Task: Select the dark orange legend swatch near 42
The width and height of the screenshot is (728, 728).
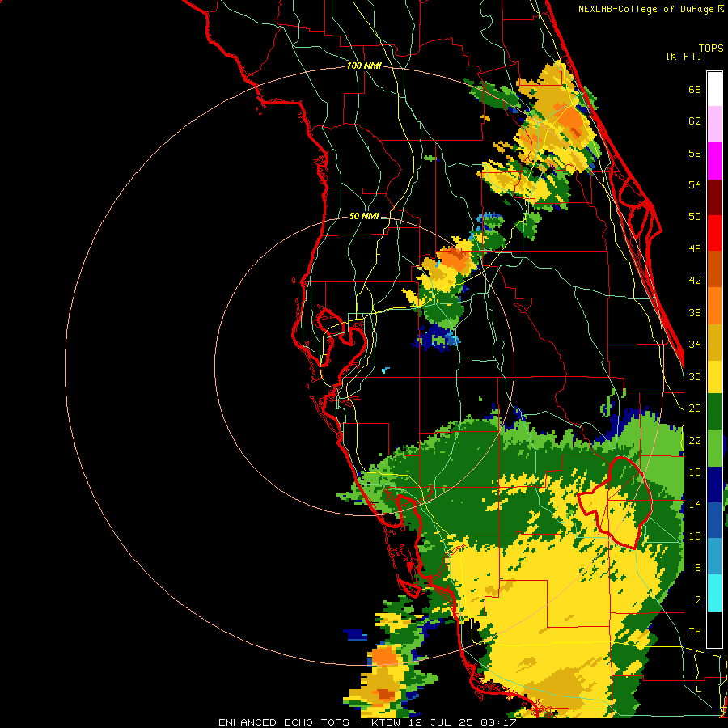Action: [x=714, y=269]
